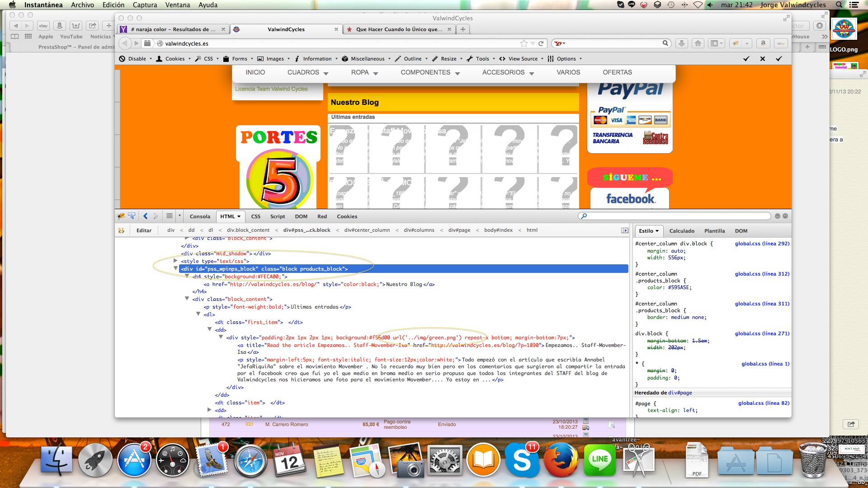This screenshot has width=868, height=488.
Task: Open the CSS menu in Web Developer toolbar
Action: [208, 59]
